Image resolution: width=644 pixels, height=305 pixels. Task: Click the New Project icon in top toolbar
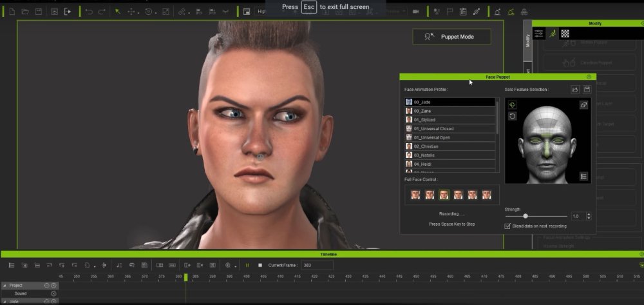12,12
